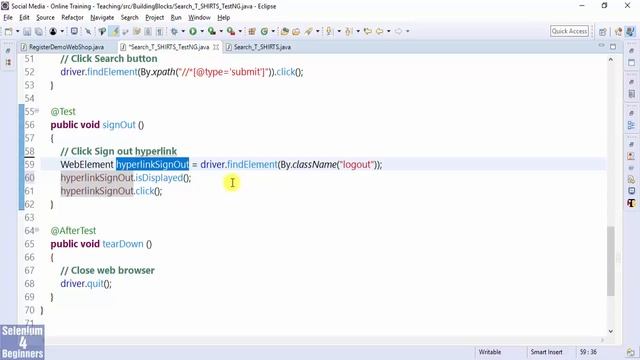Open the Project menu
This screenshot has width=640, height=360.
point(155,18)
